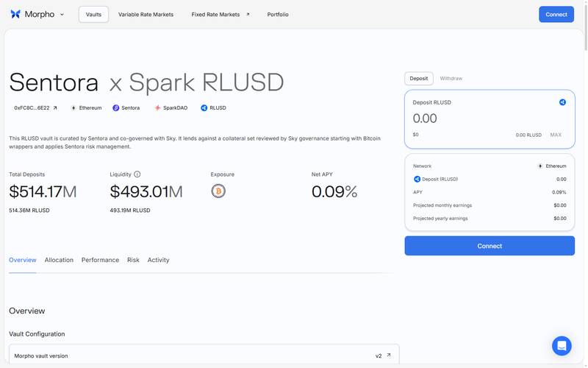Viewport: 588px width, 368px height.
Task: Click Projected monthly earnings value
Action: 560,205
